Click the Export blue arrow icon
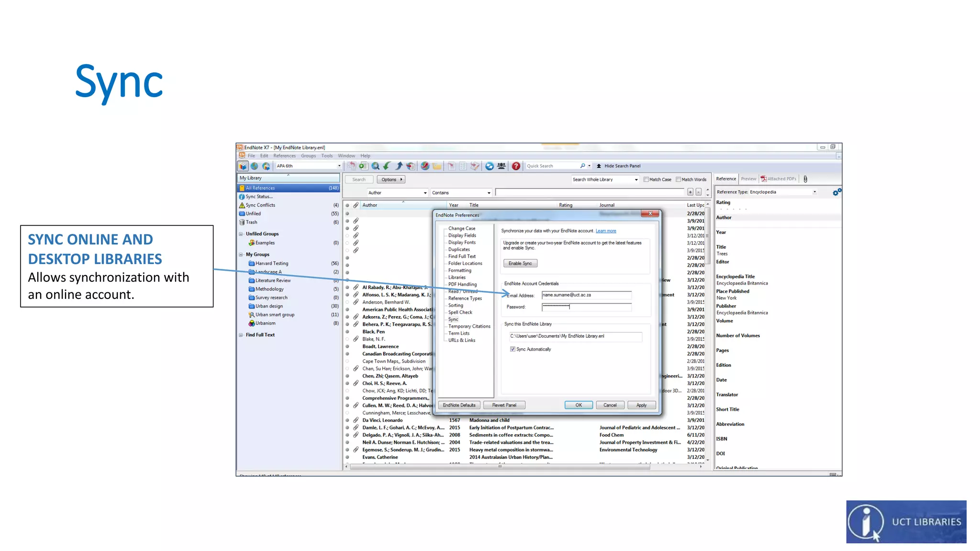Screen dimensions: 980x551 coord(399,166)
